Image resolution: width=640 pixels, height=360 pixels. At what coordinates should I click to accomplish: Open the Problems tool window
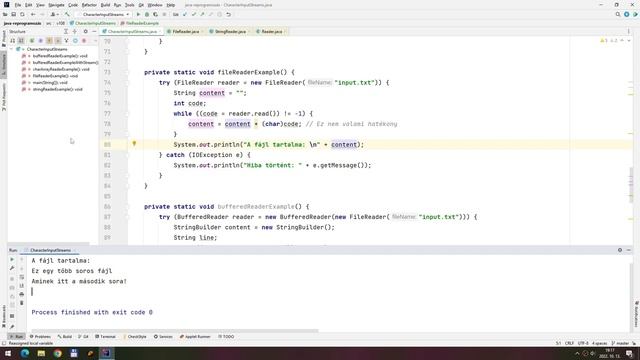tap(40, 337)
